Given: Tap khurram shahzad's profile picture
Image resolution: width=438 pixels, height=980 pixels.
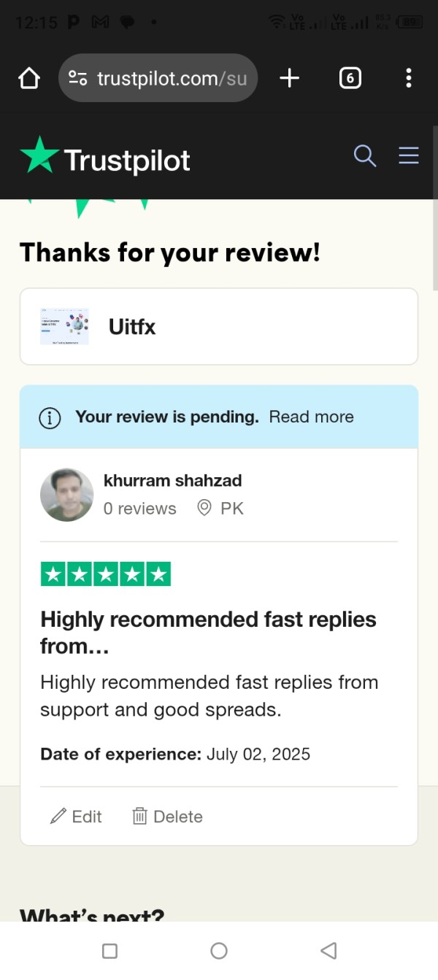Looking at the screenshot, I should [x=66, y=495].
